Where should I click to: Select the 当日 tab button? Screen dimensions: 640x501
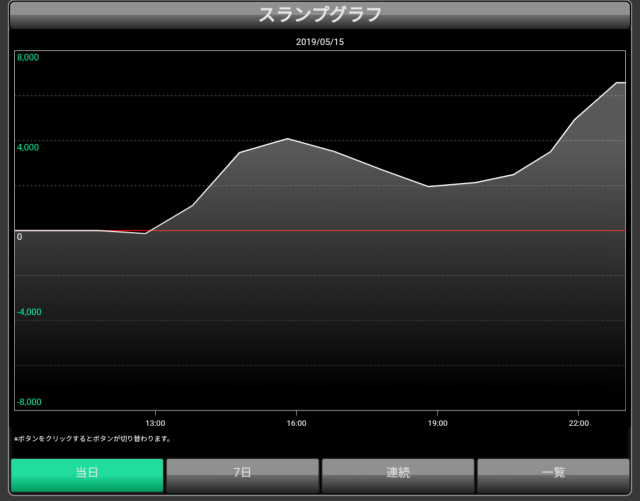pyautogui.click(x=87, y=474)
